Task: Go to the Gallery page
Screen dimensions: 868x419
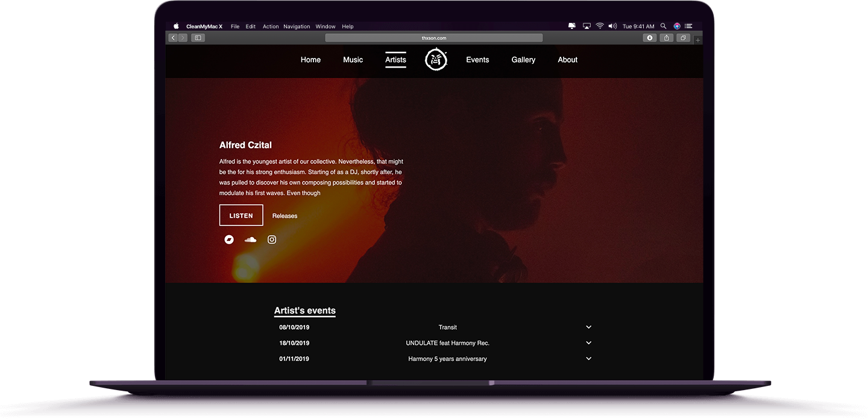Action: click(x=523, y=60)
